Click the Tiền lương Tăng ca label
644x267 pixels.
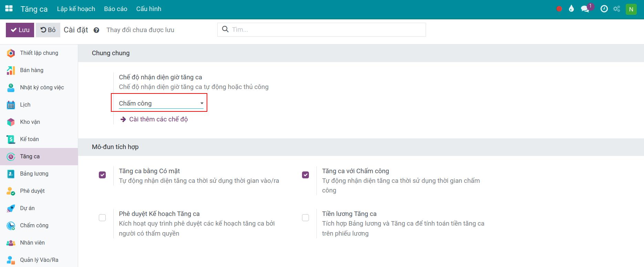coord(349,214)
